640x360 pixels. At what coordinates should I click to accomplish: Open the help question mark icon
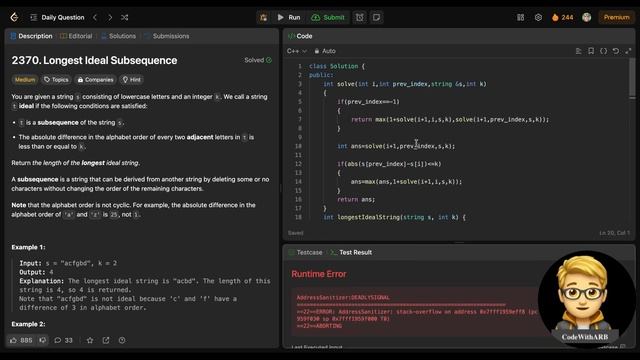pos(122,340)
